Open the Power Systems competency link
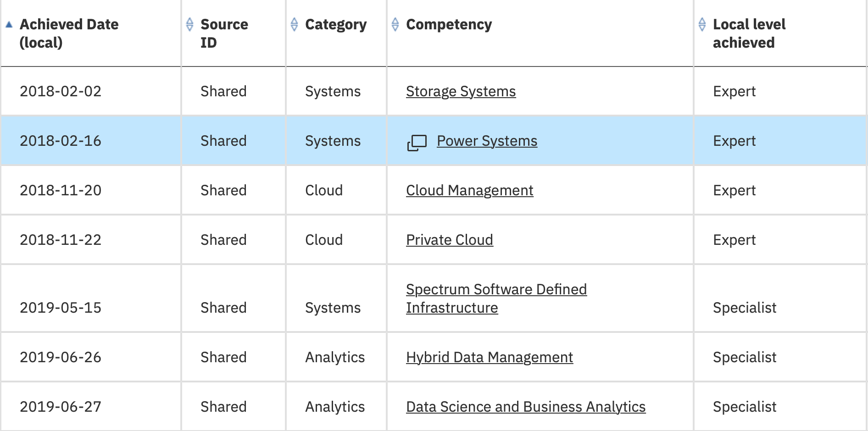Viewport: 868px width, 431px height. pos(487,141)
